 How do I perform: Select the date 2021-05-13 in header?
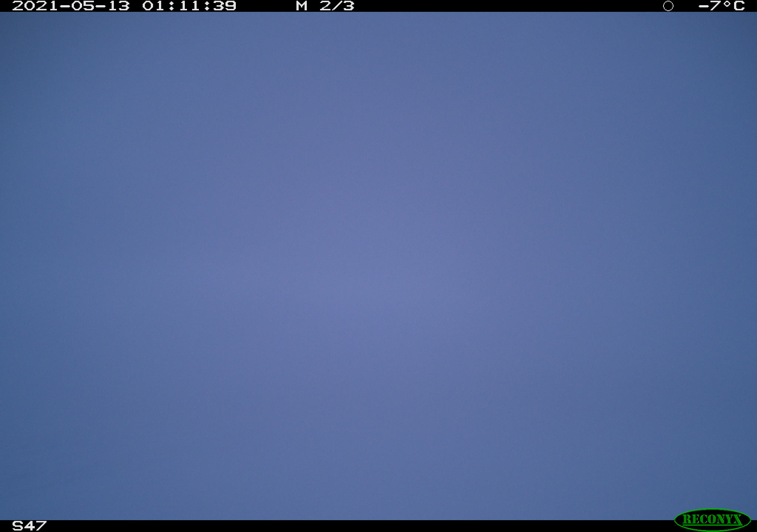[71, 6]
